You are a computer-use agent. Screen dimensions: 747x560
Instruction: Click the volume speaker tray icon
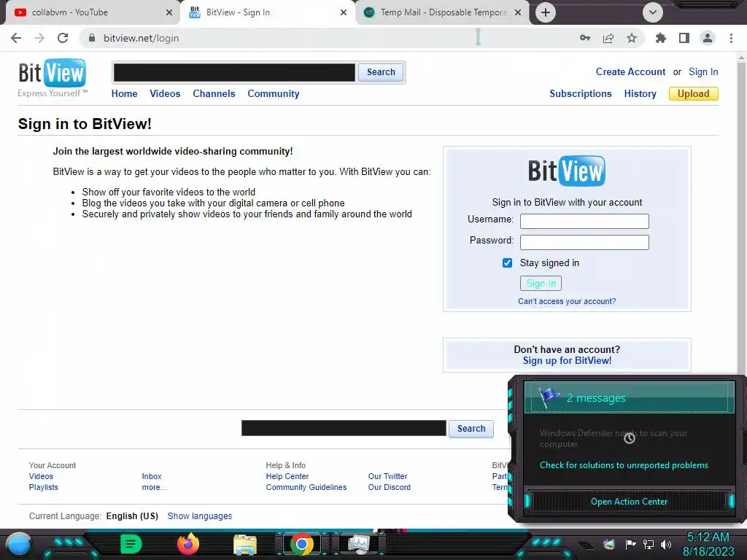pos(666,544)
